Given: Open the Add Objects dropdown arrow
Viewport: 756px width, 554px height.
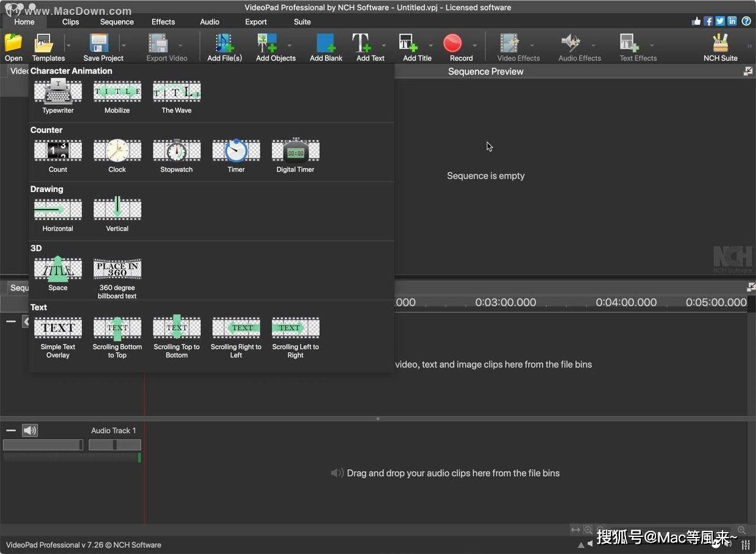Looking at the screenshot, I should [290, 46].
